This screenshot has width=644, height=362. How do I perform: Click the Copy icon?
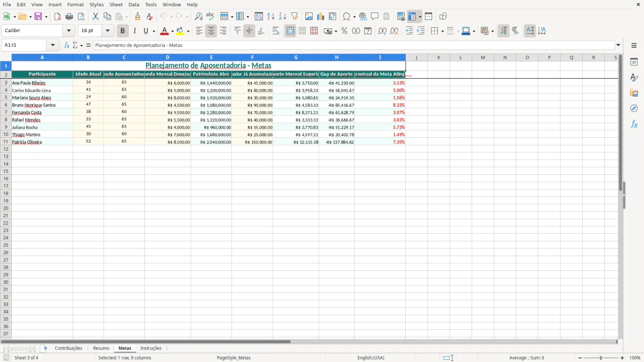click(x=107, y=17)
